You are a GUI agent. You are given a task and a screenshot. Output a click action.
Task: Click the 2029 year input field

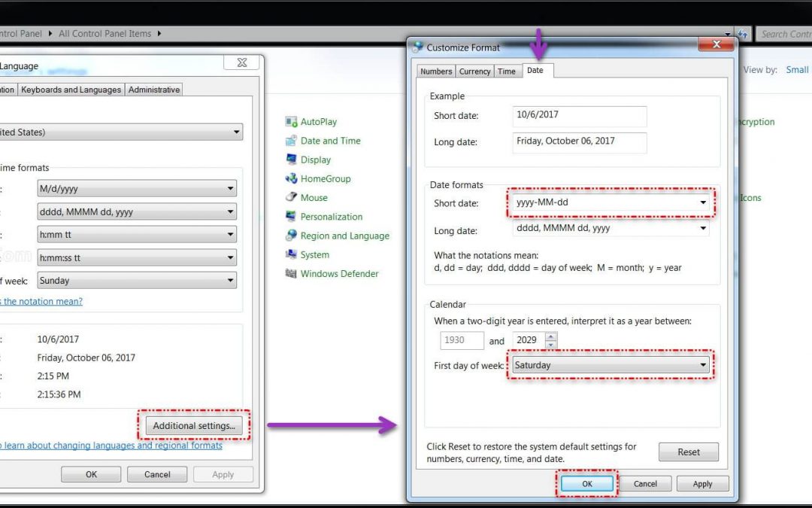pos(528,340)
